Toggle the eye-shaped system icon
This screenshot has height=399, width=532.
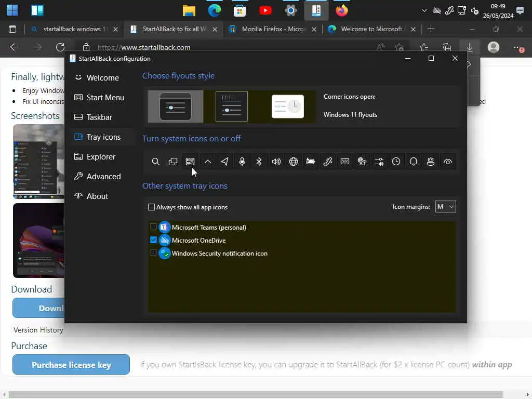[x=448, y=162]
